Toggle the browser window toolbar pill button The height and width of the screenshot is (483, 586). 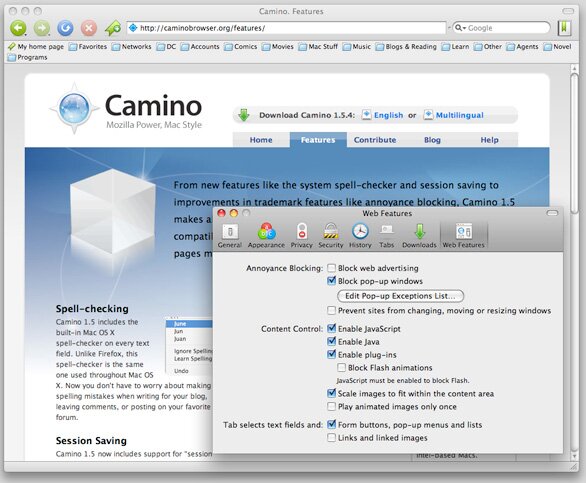568,11
